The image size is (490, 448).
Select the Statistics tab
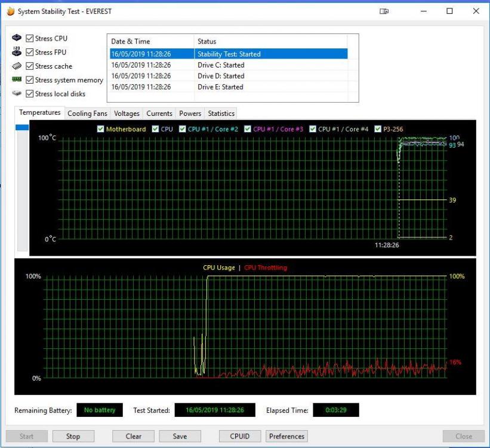(221, 113)
